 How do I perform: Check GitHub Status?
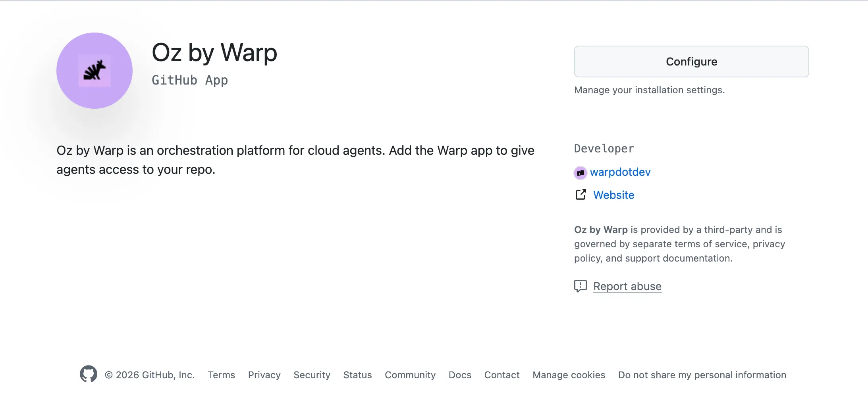(357, 375)
